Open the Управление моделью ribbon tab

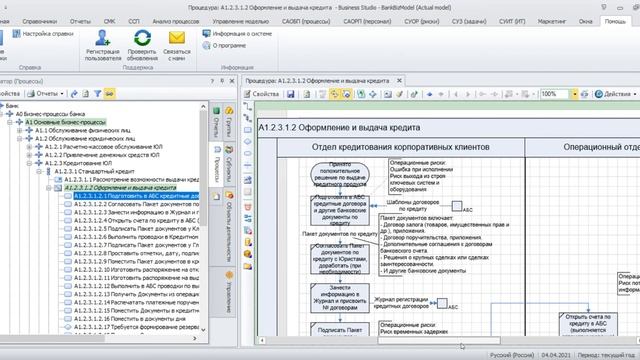(240, 21)
